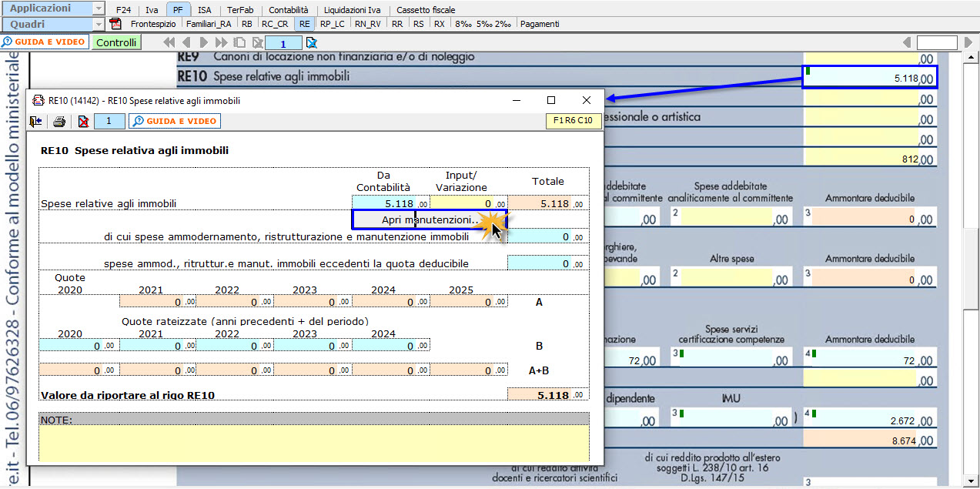The height and width of the screenshot is (489, 980).
Task: Open Guida e Video in RE10 dialog
Action: pyautogui.click(x=175, y=122)
